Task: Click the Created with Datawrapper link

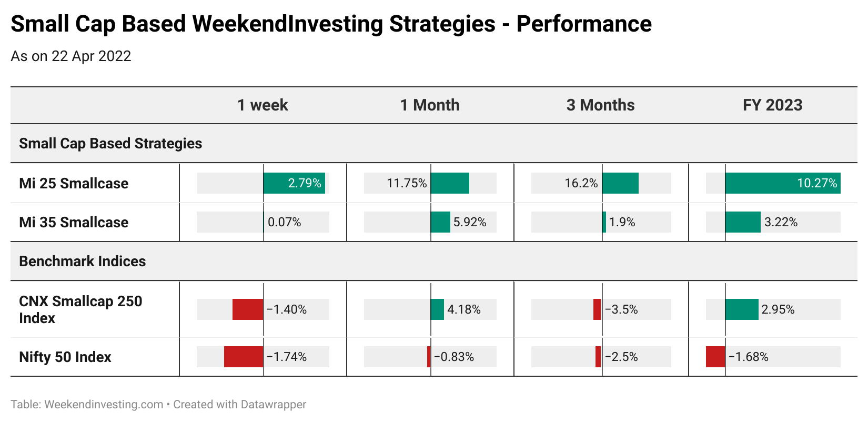Action: pos(240,405)
